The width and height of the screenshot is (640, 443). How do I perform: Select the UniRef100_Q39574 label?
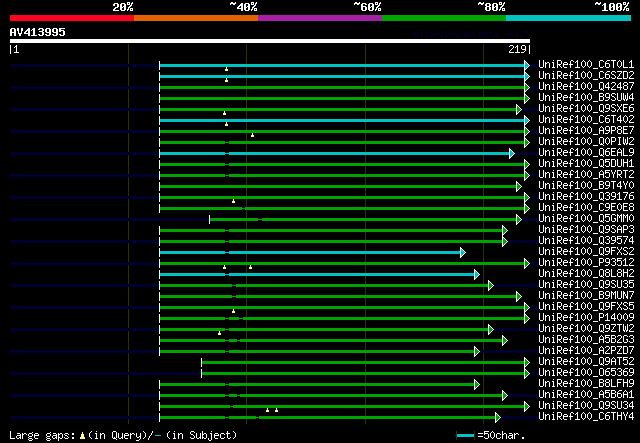click(x=586, y=241)
